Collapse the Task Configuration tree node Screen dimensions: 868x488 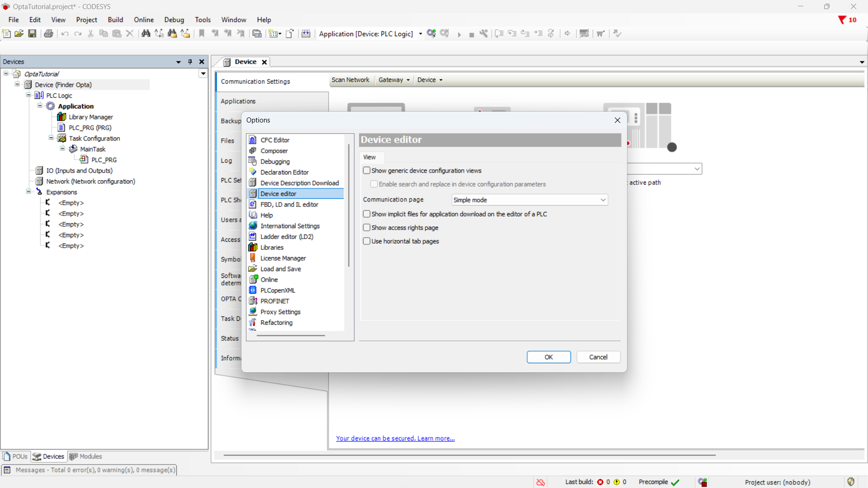point(51,138)
